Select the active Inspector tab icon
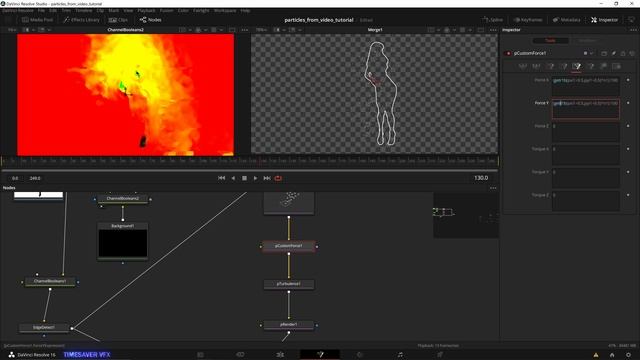640x360 pixels. click(576, 66)
